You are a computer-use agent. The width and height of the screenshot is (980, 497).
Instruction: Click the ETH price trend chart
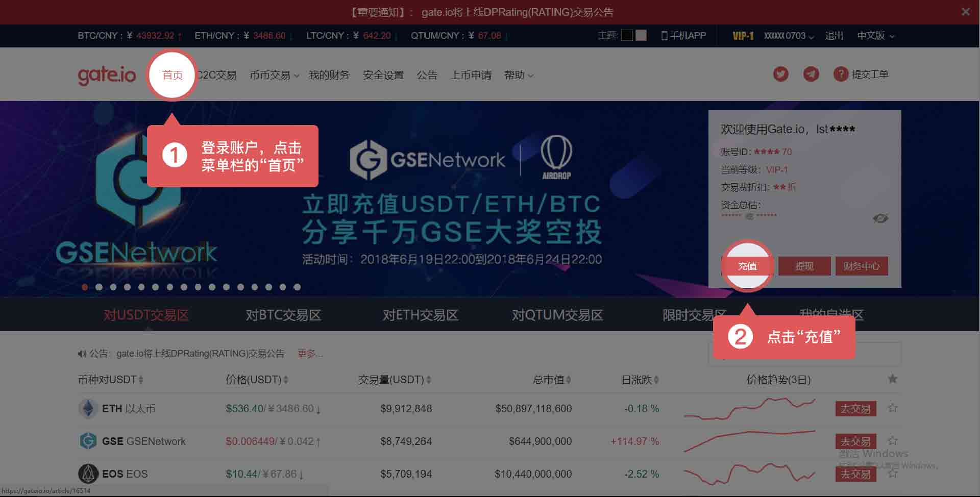click(749, 408)
